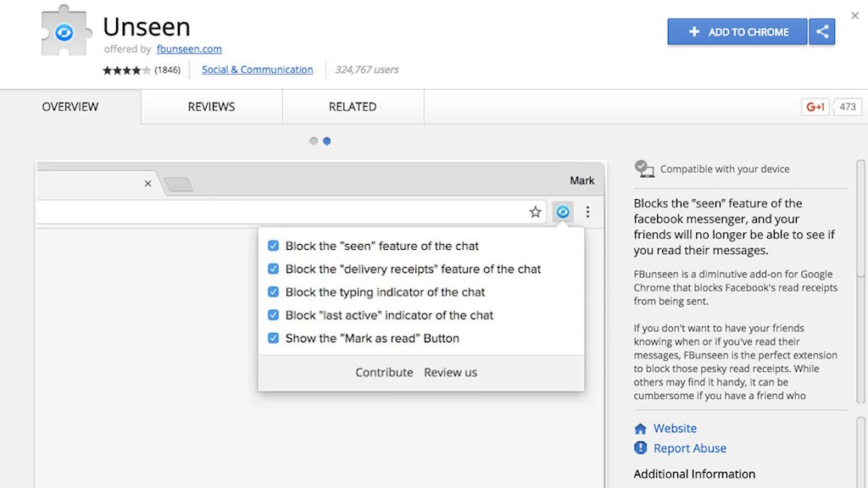Click the Report Abuse alert icon

coord(641,448)
